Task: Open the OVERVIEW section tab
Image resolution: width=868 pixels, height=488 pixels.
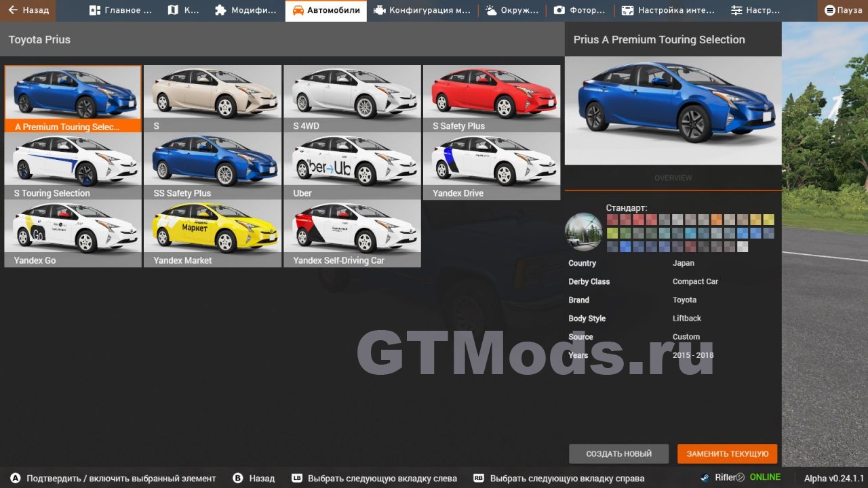Action: (673, 178)
